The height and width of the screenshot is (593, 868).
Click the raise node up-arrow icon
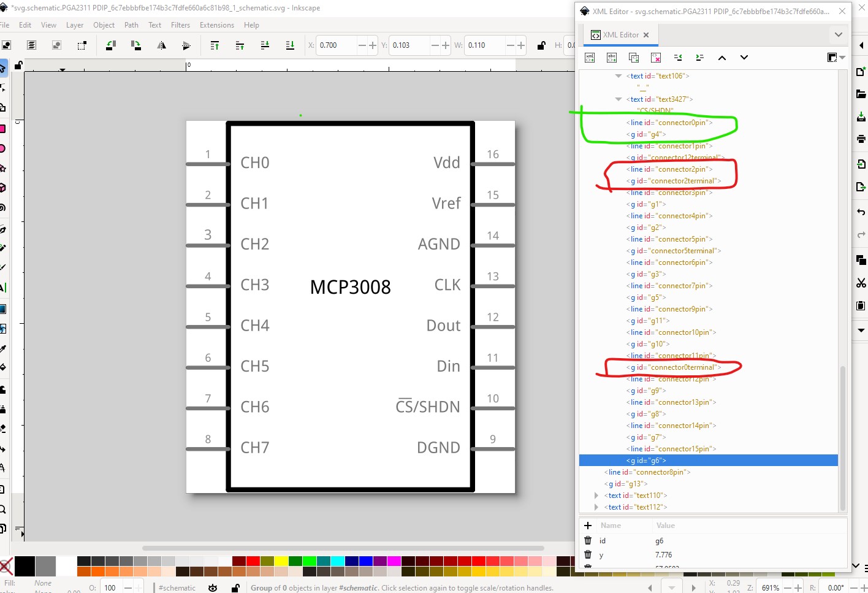click(x=722, y=58)
